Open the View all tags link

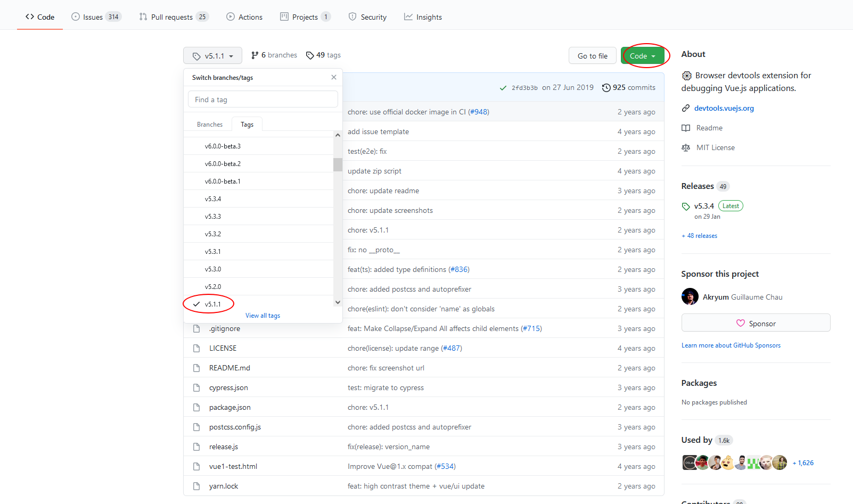click(263, 315)
